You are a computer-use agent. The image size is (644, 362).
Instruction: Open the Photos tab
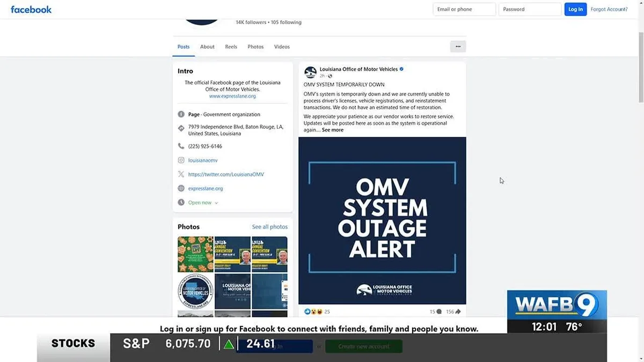[x=255, y=47]
